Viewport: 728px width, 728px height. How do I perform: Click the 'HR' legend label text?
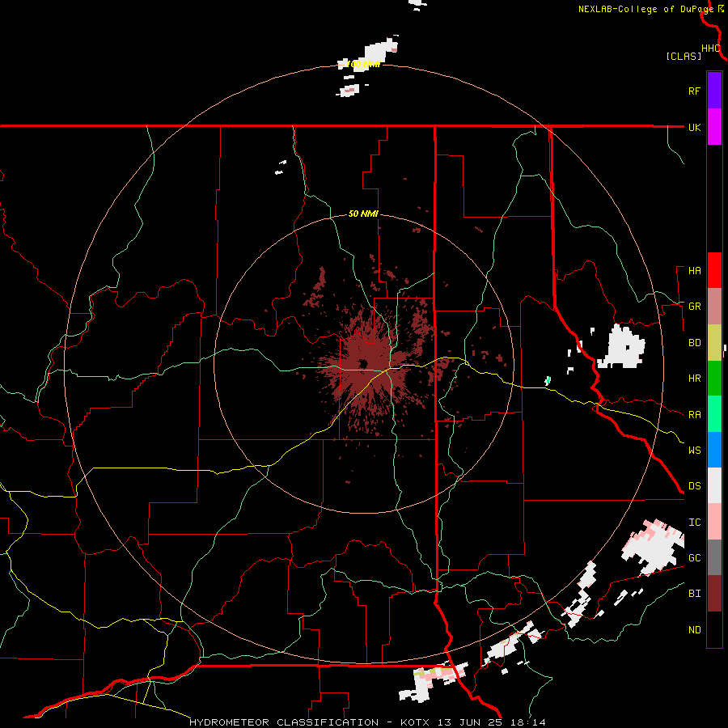point(694,379)
